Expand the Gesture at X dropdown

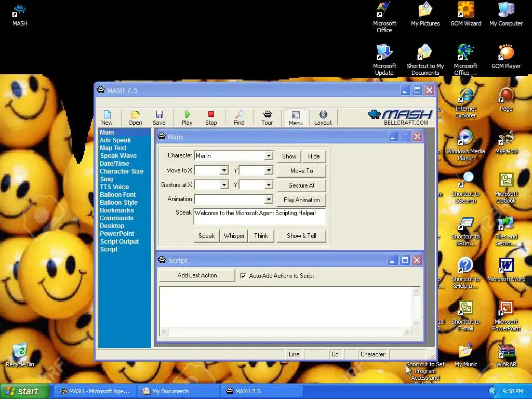point(224,185)
